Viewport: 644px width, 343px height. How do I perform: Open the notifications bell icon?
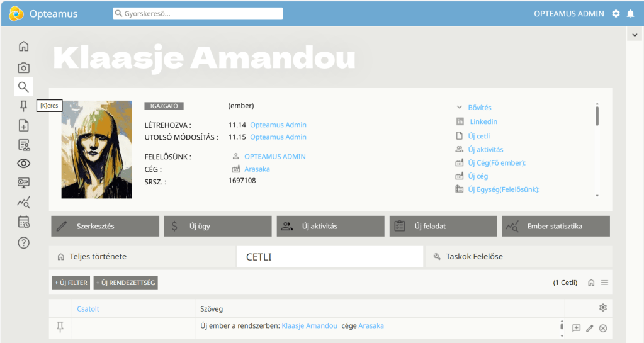(x=630, y=13)
